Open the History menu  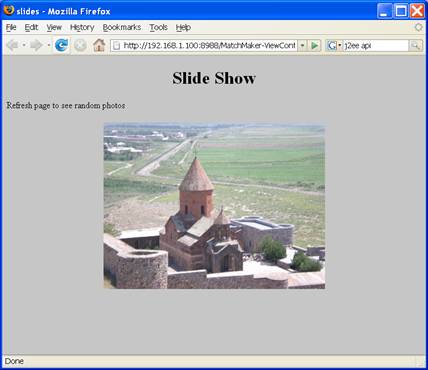point(82,27)
